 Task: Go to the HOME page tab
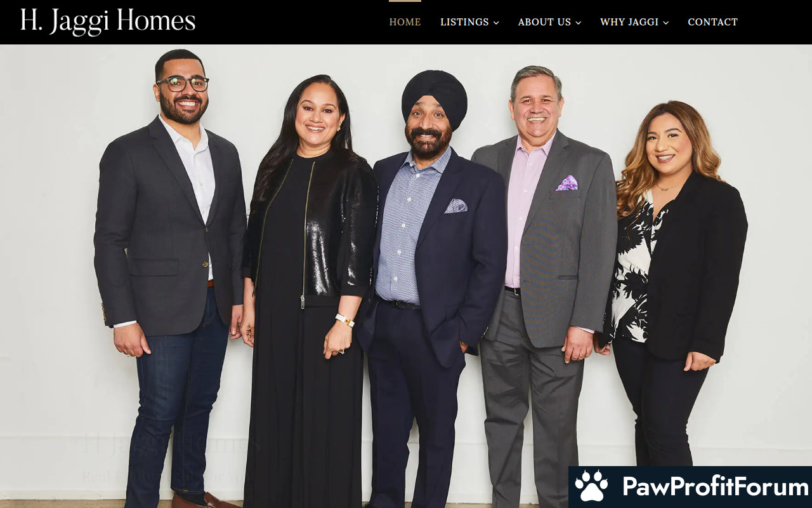click(x=405, y=22)
